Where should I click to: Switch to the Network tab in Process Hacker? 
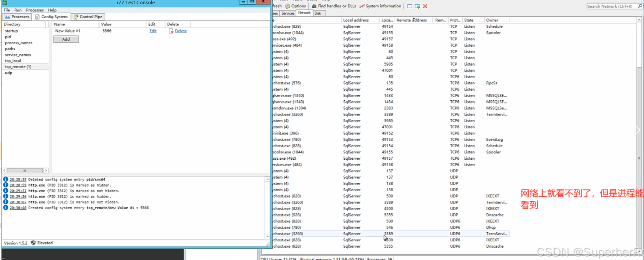pos(304,13)
